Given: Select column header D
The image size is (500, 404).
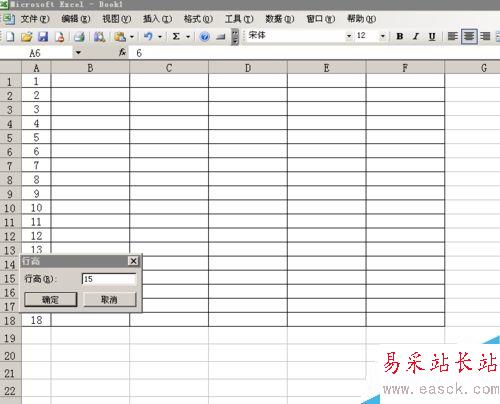Looking at the screenshot, I should [x=248, y=68].
